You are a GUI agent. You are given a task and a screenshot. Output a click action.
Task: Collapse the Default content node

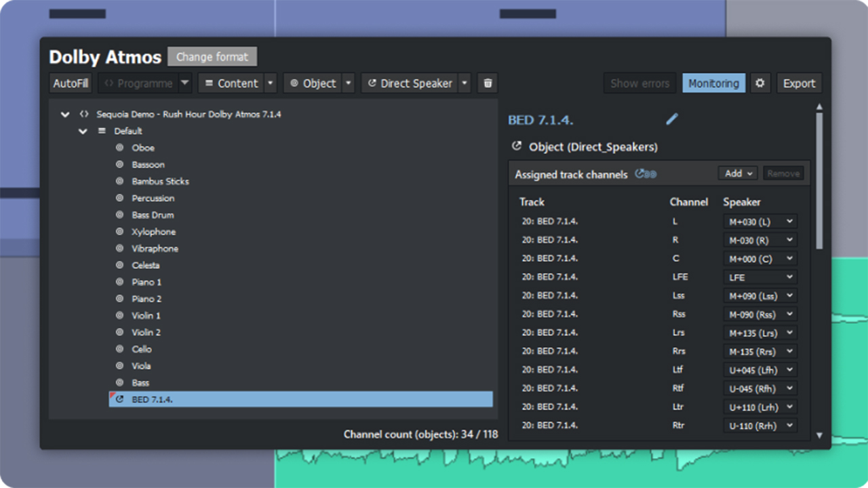pos(83,131)
